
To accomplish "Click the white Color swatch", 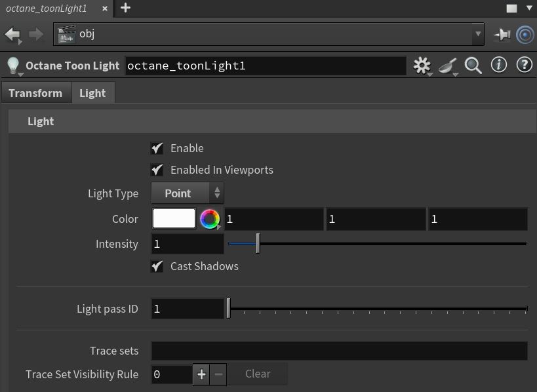I will coord(174,219).
